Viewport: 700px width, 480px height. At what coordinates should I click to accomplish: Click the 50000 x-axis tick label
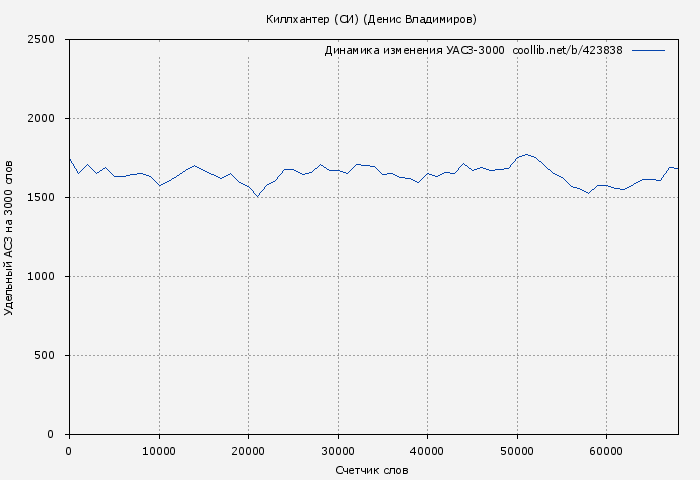(x=517, y=451)
